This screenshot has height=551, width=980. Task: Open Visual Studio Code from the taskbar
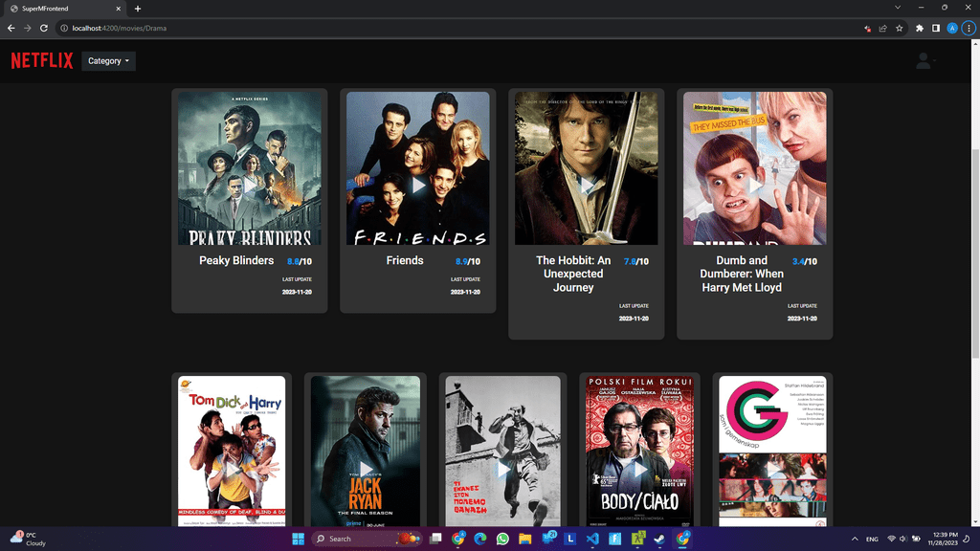[592, 539]
